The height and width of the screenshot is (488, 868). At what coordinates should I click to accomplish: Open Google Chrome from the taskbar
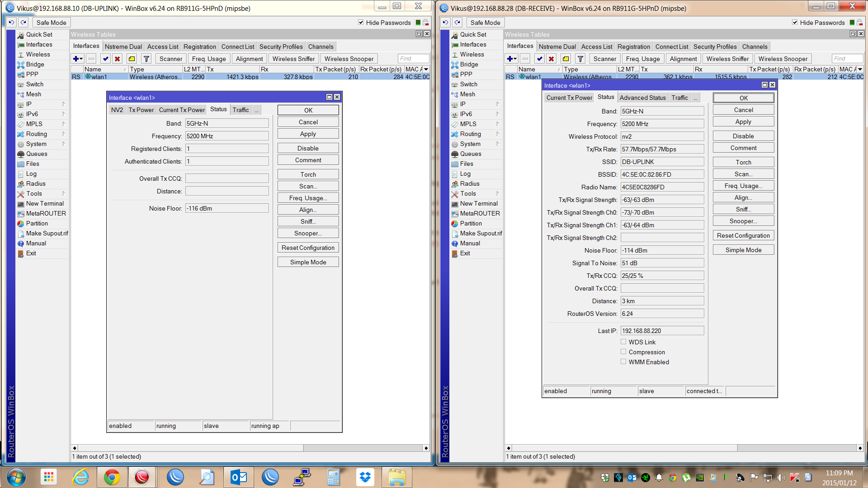[112, 477]
